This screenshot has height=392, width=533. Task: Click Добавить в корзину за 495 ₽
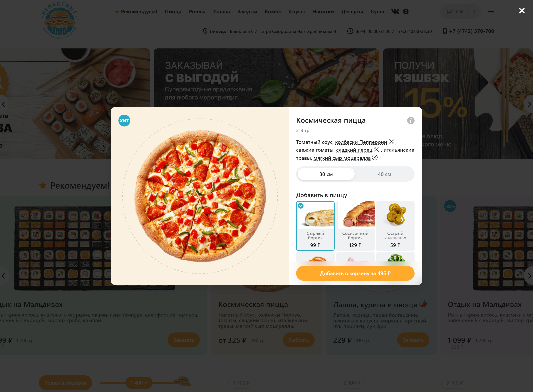pos(355,273)
